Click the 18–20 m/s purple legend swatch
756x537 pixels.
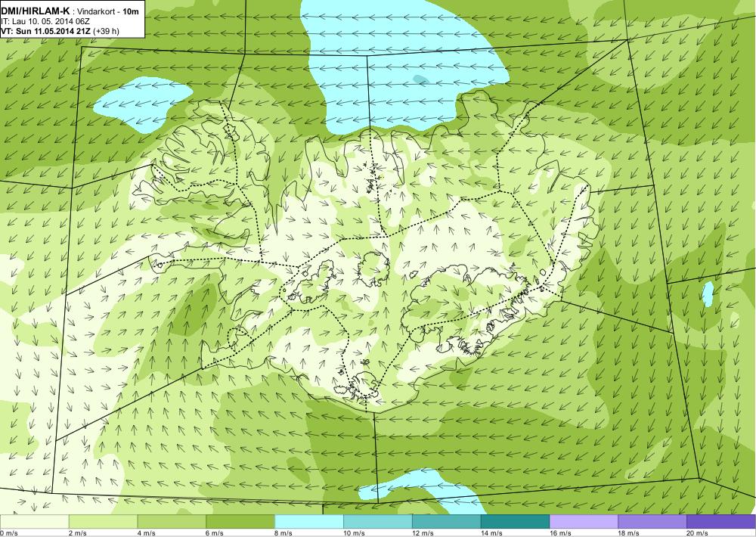click(x=652, y=522)
